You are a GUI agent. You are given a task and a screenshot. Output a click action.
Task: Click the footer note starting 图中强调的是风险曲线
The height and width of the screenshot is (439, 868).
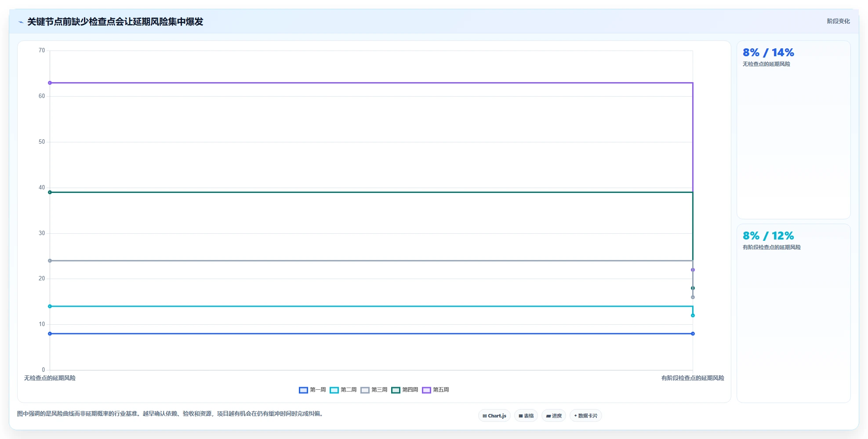coord(171,414)
